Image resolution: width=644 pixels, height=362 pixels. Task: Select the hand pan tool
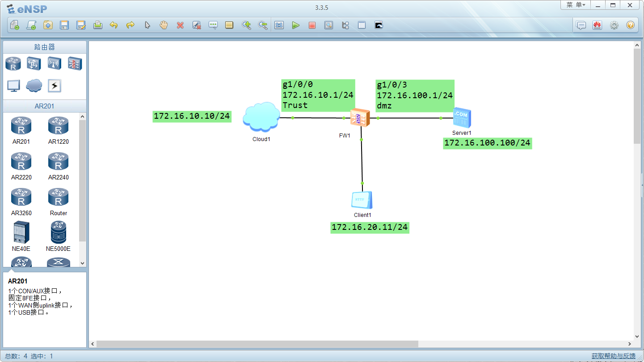(x=164, y=25)
